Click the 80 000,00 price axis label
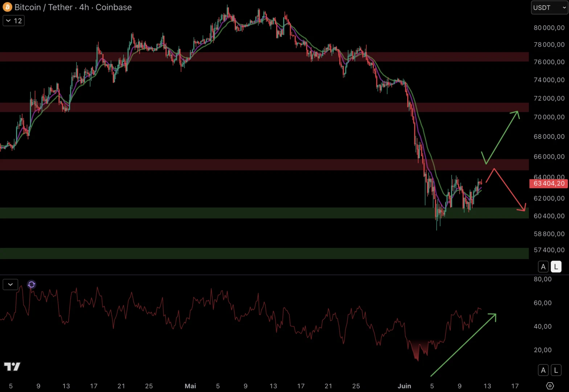Viewport: 569px width, 392px height. [x=549, y=28]
